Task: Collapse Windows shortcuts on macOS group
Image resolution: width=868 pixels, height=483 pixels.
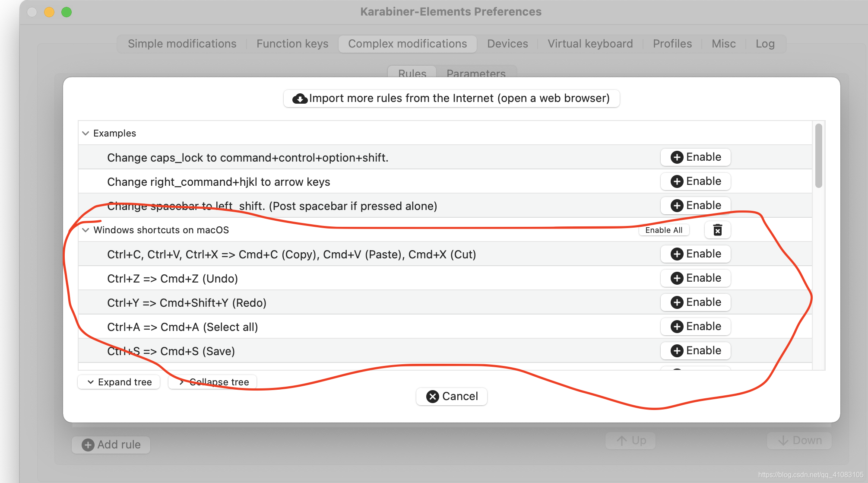Action: pyautogui.click(x=86, y=230)
